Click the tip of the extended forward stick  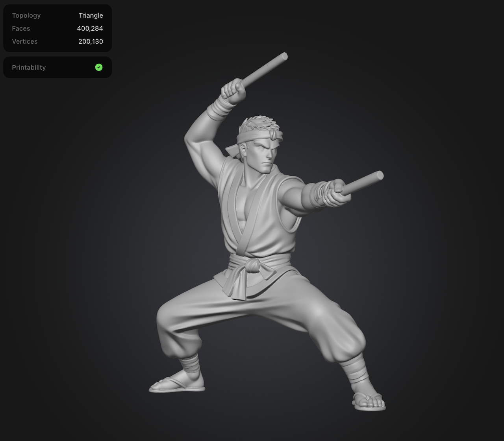[x=379, y=176]
